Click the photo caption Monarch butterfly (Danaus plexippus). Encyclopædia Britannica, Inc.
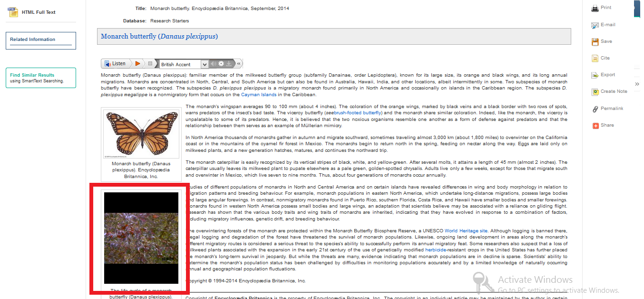 [x=141, y=170]
